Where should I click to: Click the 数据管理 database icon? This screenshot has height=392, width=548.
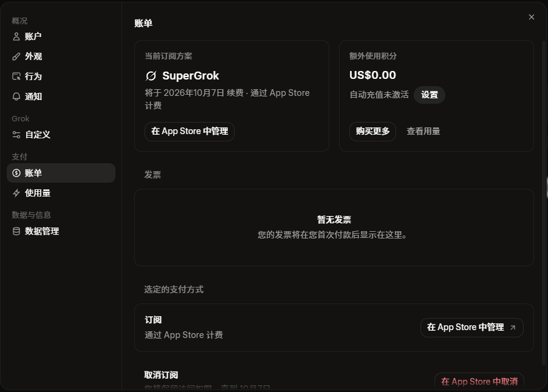tap(16, 231)
